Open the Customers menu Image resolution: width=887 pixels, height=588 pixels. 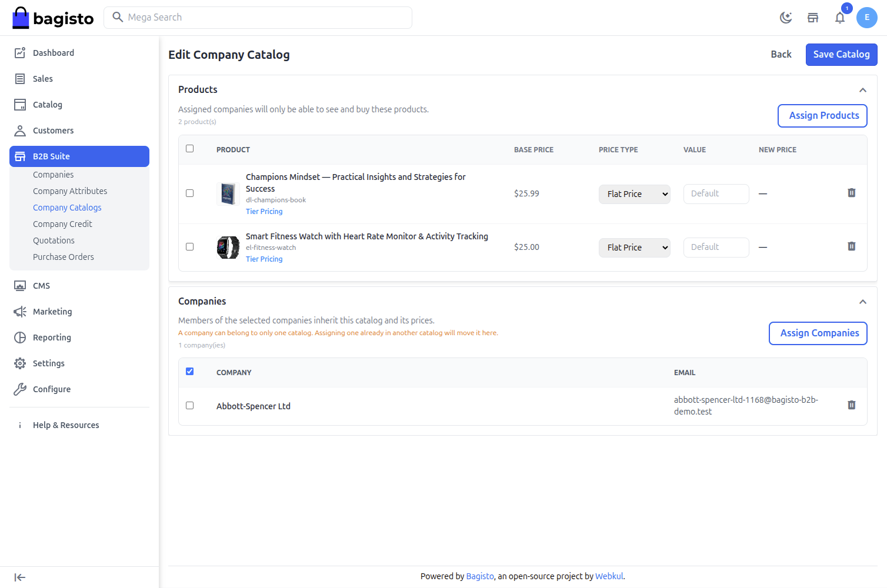pyautogui.click(x=79, y=131)
